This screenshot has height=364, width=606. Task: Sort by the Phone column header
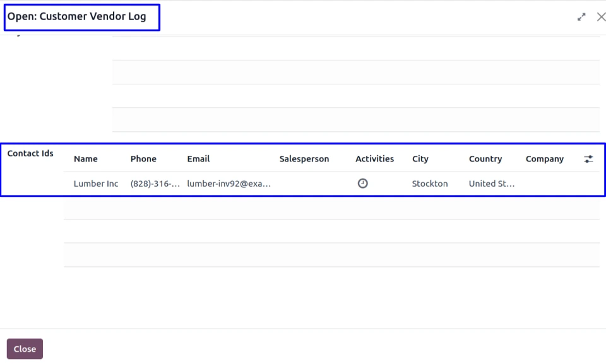[x=143, y=159]
